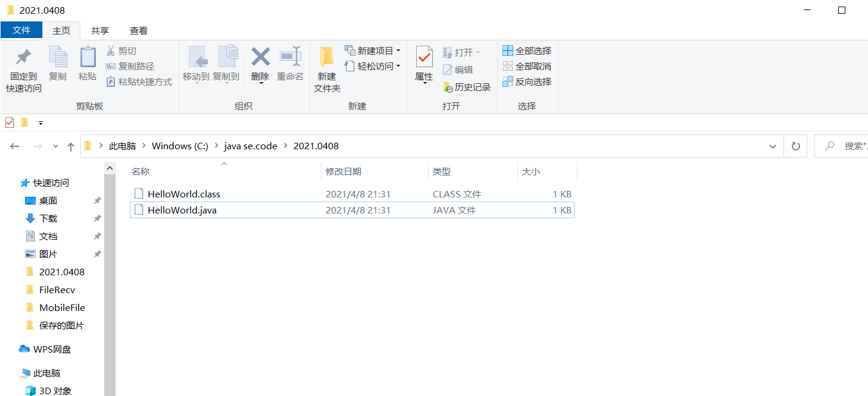
Task: Open the 打开 dropdown arrow
Action: pyautogui.click(x=478, y=52)
